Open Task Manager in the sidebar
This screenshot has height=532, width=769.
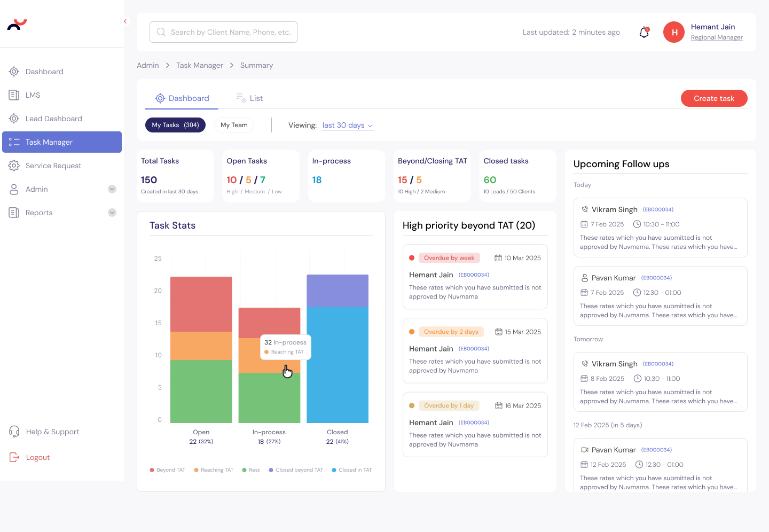point(62,142)
